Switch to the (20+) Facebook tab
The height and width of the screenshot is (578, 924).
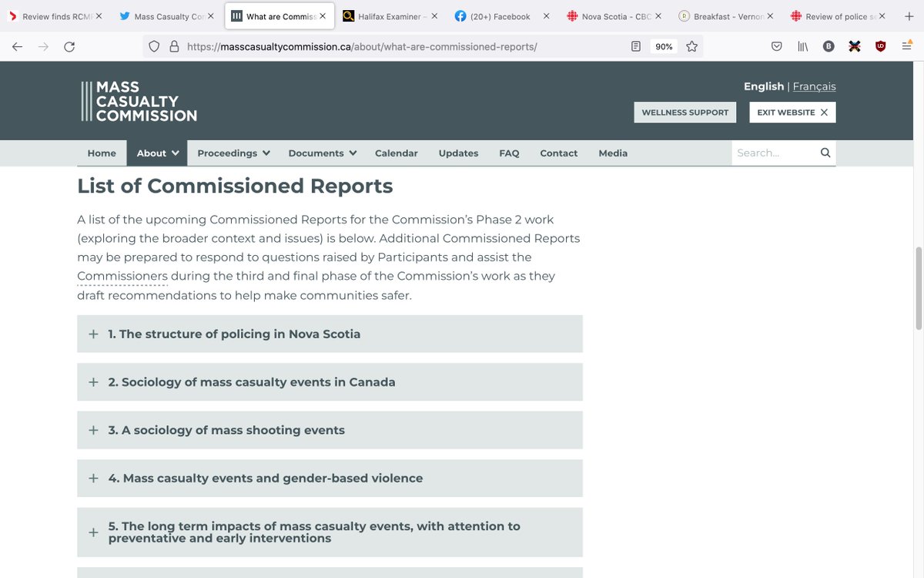502,15
